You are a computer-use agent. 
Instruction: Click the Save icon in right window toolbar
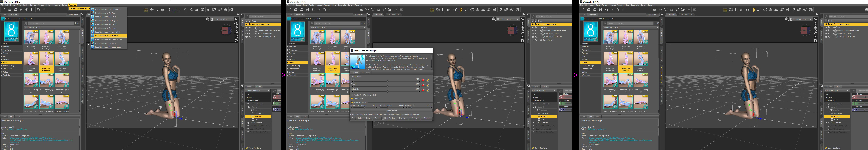coord(601,10)
